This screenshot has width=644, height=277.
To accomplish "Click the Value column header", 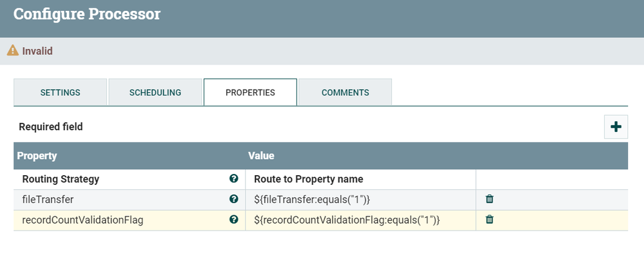I will pos(261,156).
